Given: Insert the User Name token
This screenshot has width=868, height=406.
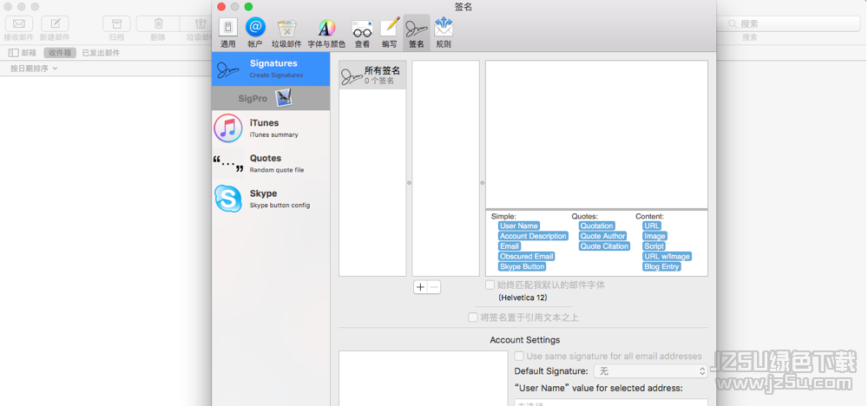Looking at the screenshot, I should (519, 226).
